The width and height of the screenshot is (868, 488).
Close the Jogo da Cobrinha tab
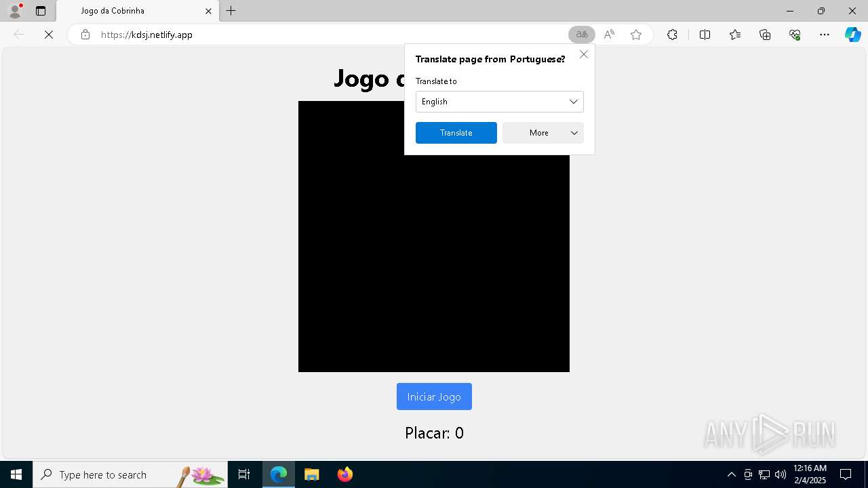[x=209, y=11]
